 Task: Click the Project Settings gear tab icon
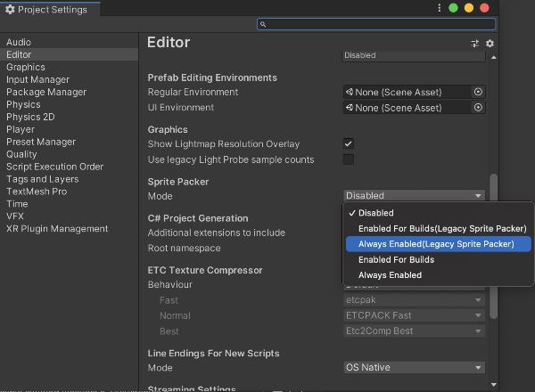10,10
